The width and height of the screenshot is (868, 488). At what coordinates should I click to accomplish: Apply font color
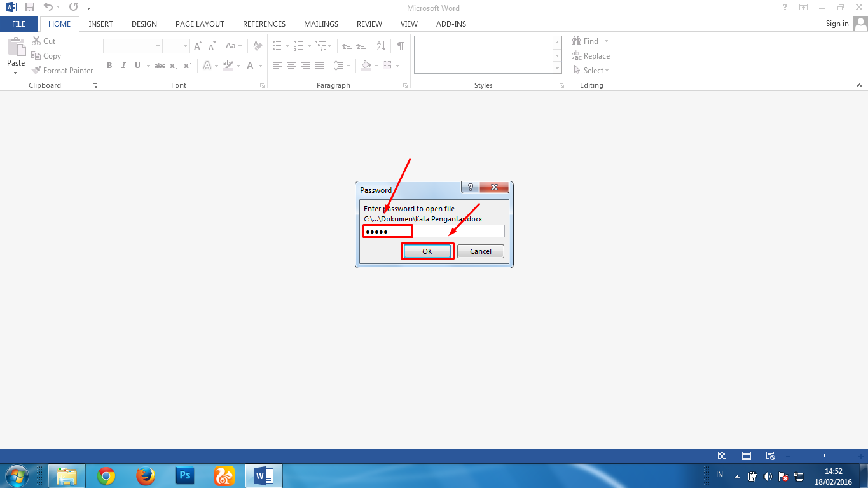pyautogui.click(x=251, y=66)
